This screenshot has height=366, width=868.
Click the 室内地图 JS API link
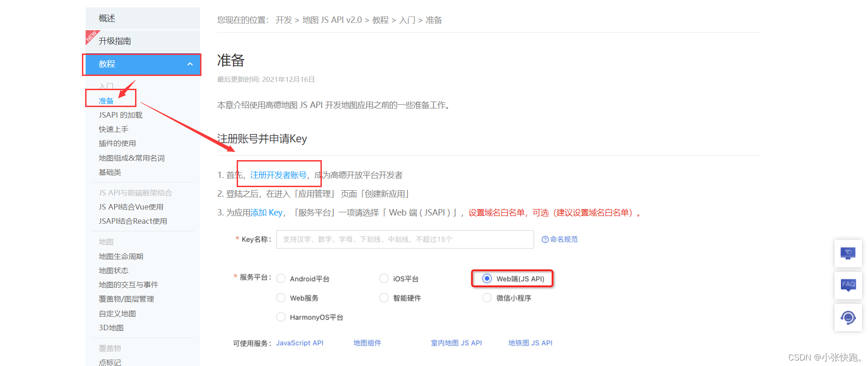456,343
